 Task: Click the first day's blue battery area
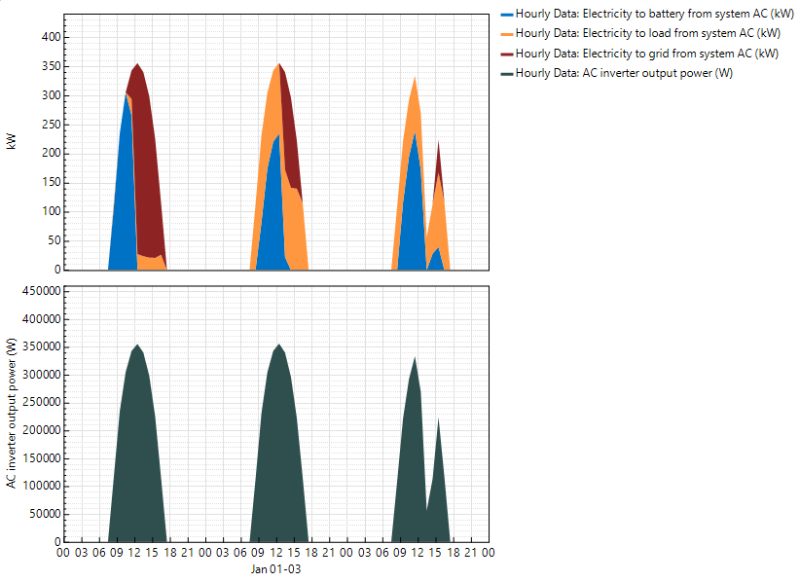coord(124,210)
